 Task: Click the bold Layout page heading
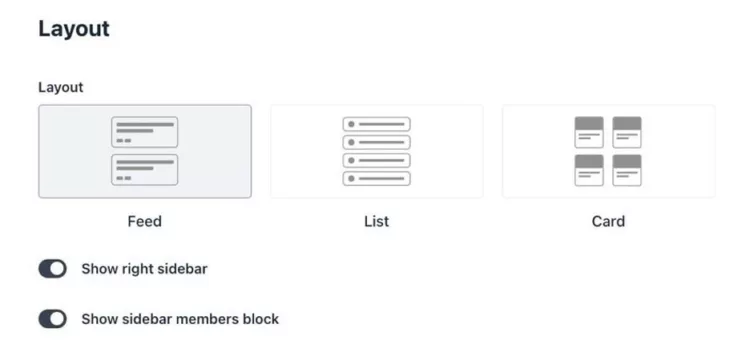(x=74, y=29)
